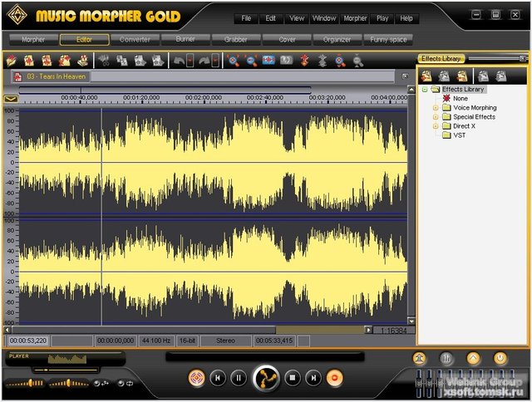Toggle the equalizer round button

pyautogui.click(x=446, y=358)
